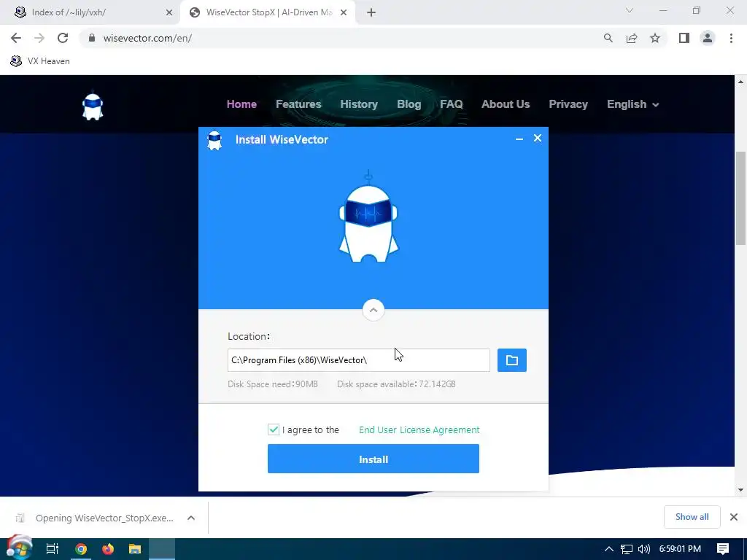Click the site lock icon in address bar
Screen dimensions: 747x560
[x=92, y=38]
